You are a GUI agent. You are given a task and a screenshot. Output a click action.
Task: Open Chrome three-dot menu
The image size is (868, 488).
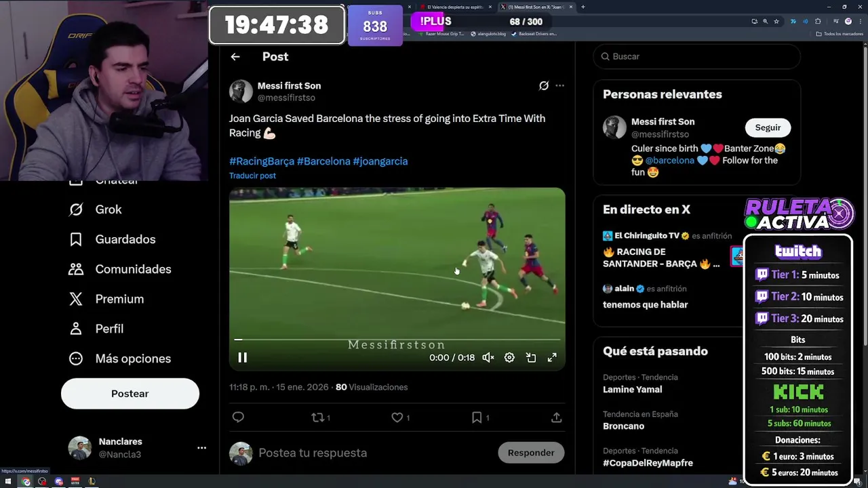(x=860, y=21)
